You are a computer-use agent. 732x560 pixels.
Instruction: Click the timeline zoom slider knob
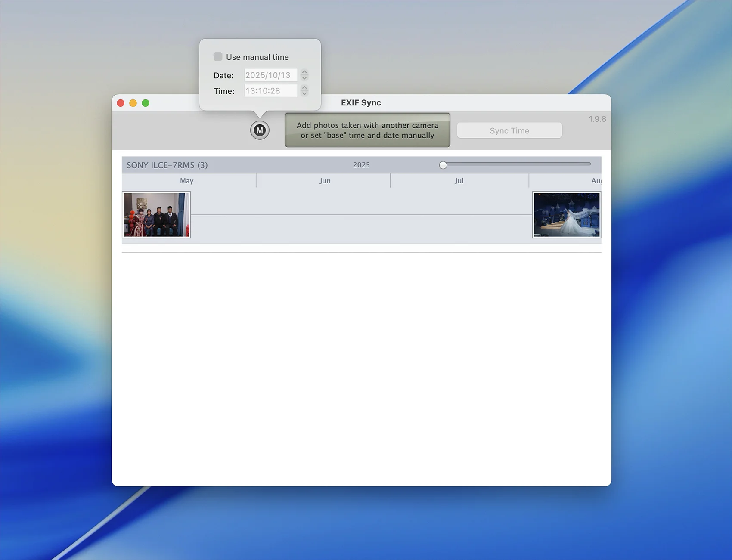443,165
